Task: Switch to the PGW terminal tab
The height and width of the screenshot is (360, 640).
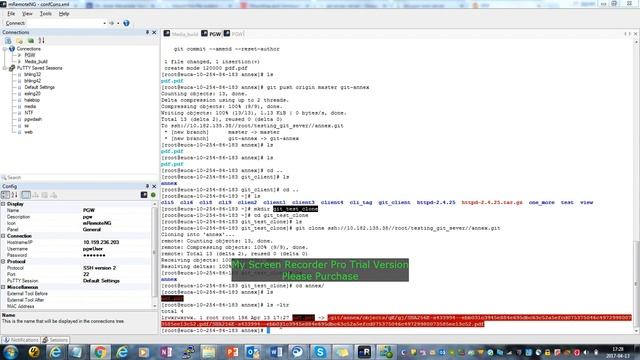Action: (x=211, y=34)
